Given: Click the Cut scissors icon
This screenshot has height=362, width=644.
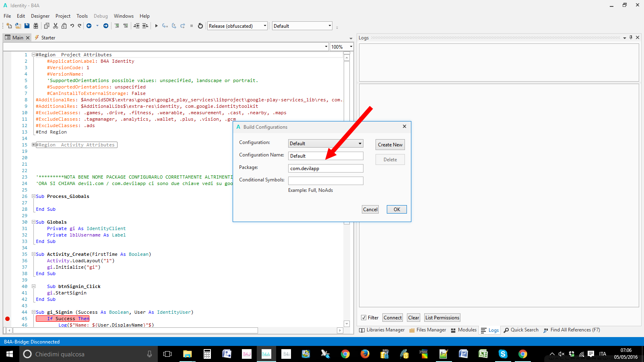Looking at the screenshot, I should pyautogui.click(x=56, y=26).
